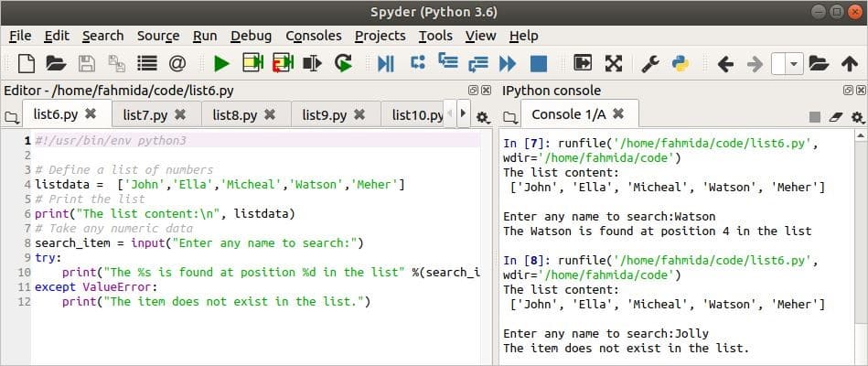
Task: Open the file list browse icon
Action: click(x=146, y=64)
